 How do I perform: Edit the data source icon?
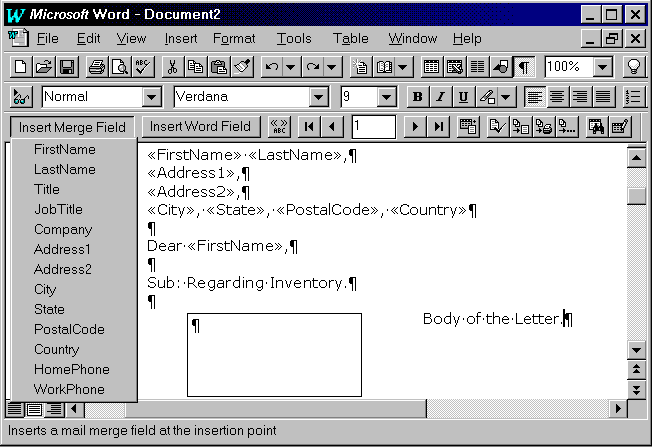(620, 126)
